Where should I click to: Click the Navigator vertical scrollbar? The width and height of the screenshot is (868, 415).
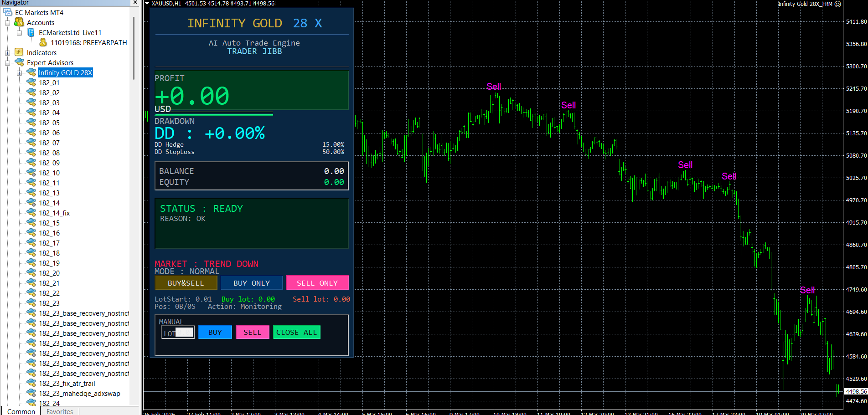pyautogui.click(x=134, y=48)
